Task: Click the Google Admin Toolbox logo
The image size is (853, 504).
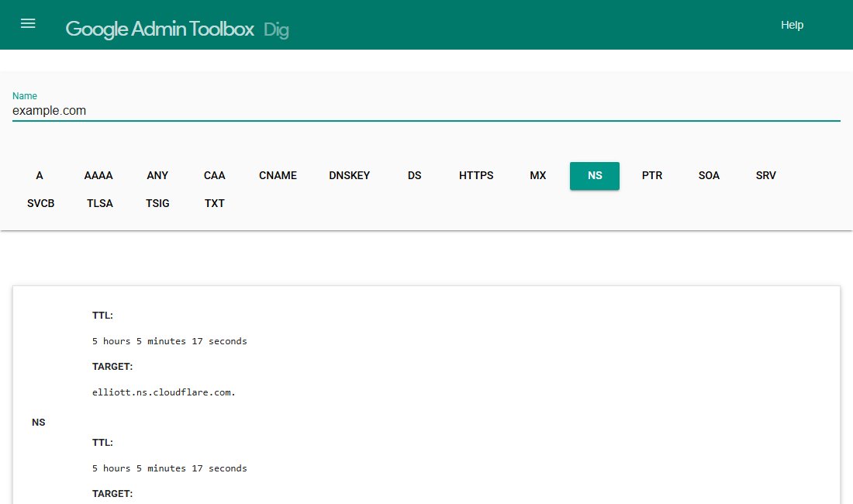Action: (160, 29)
